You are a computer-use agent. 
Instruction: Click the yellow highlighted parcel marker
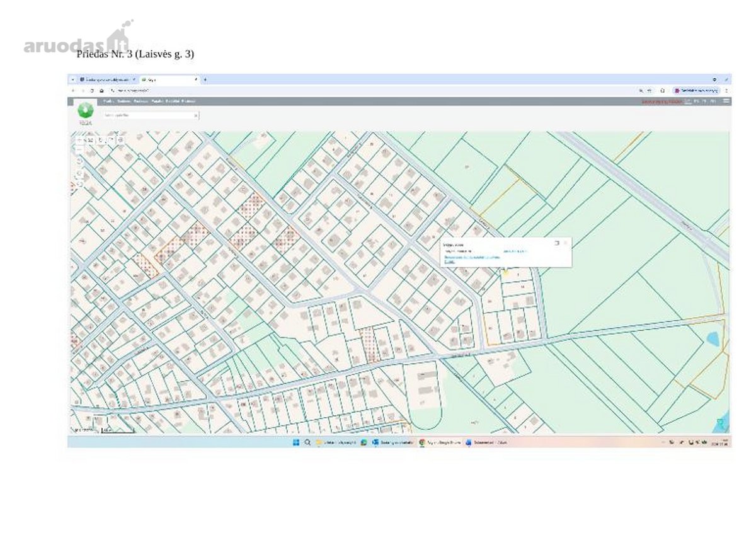coord(505,272)
